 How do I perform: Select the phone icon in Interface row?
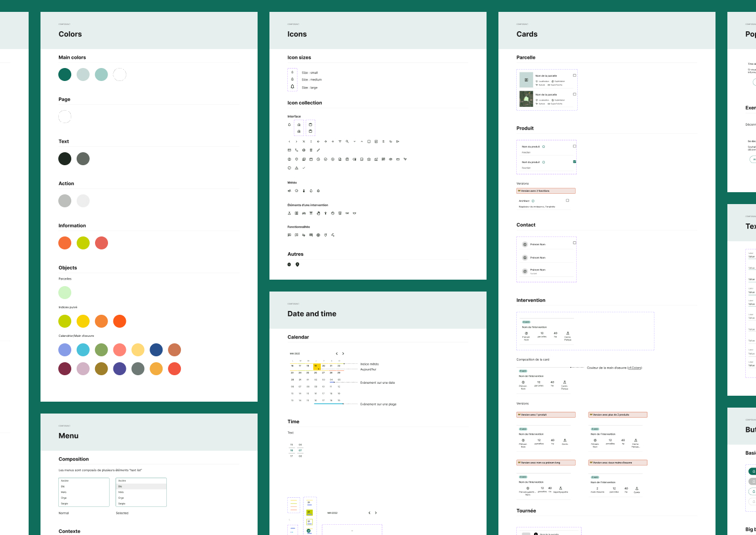[296, 150]
